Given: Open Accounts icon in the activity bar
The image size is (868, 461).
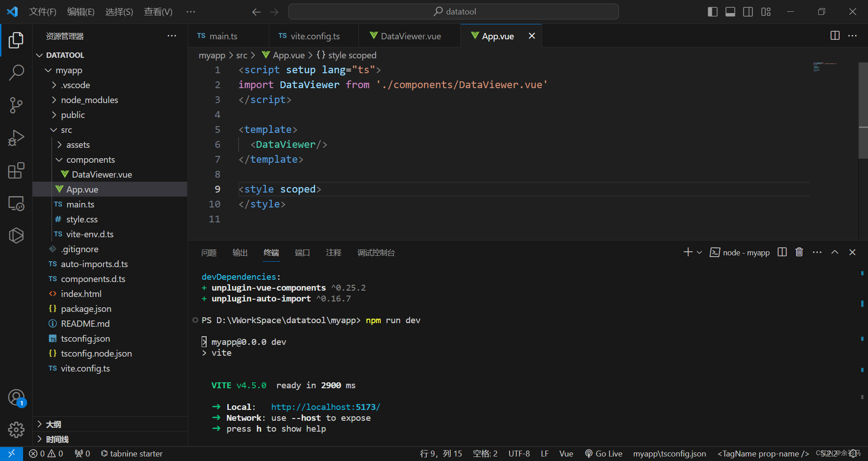Looking at the screenshot, I should (16, 398).
